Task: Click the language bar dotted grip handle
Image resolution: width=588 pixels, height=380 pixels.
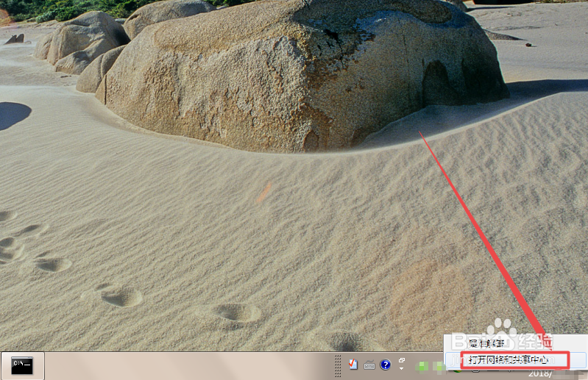Action: (x=338, y=366)
